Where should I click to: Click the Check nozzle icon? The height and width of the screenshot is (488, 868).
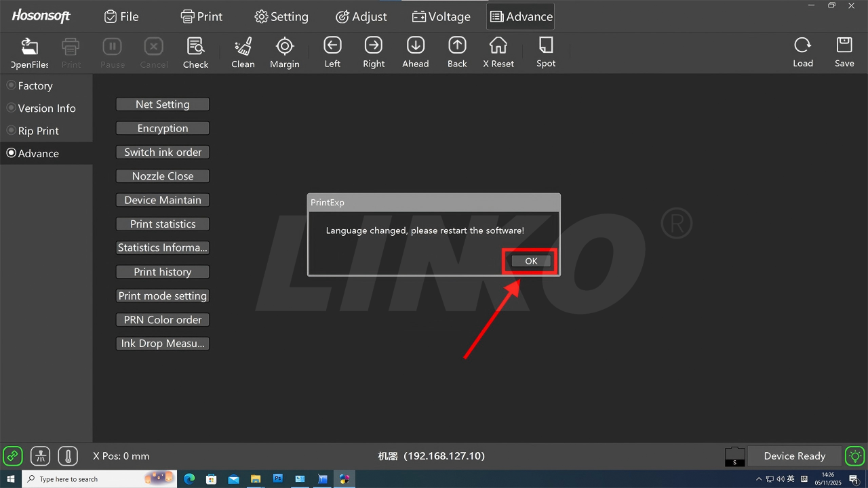coord(195,46)
